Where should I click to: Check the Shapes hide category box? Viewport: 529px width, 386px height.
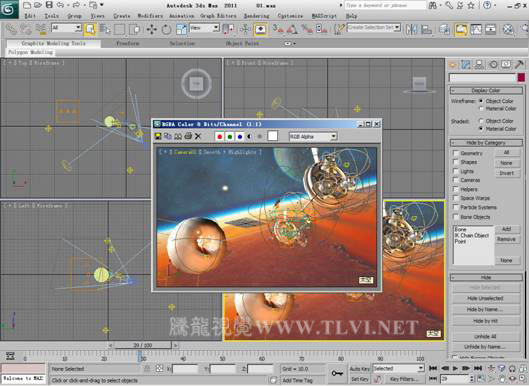point(455,162)
